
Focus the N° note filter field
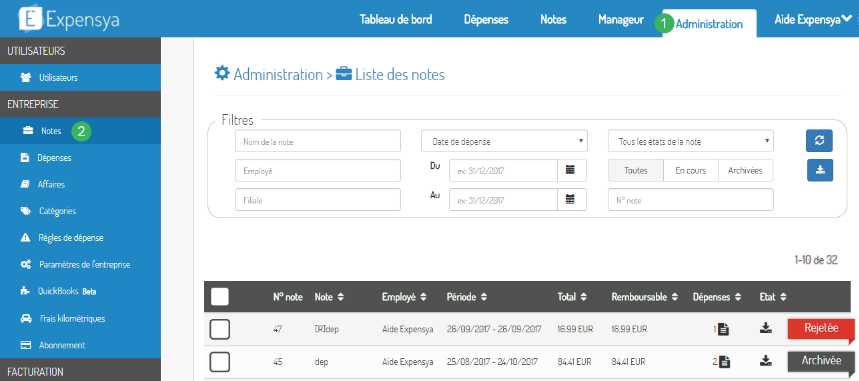691,200
